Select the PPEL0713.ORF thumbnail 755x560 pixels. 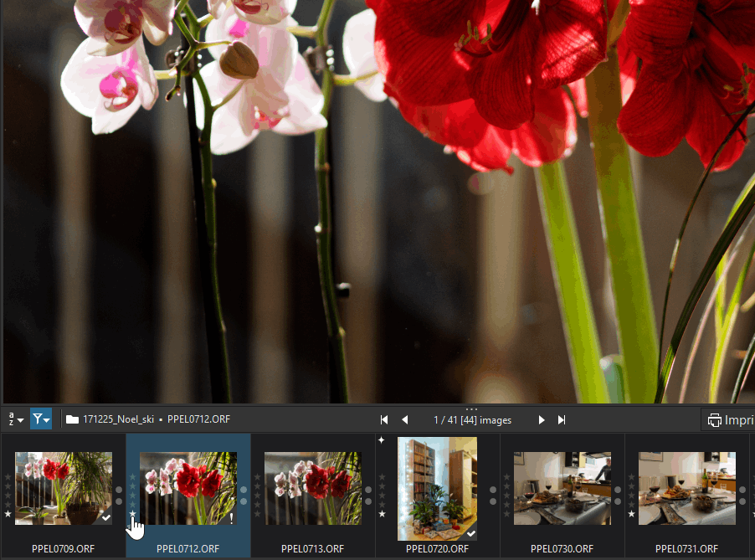(x=313, y=488)
